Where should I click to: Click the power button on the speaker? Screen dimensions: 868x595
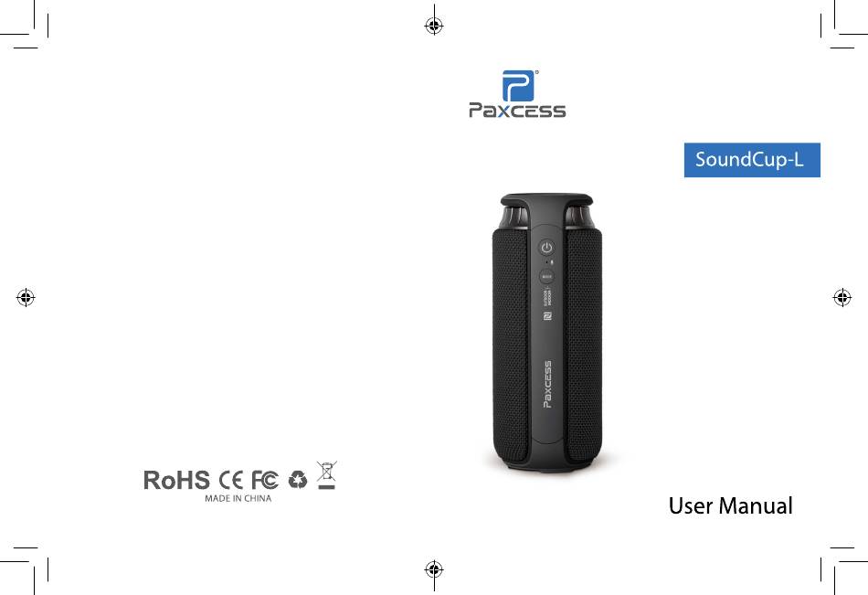[547, 247]
